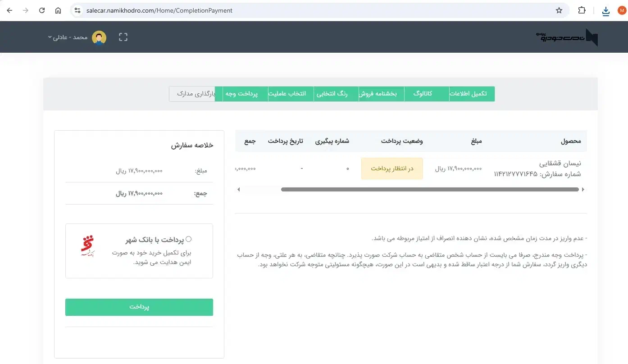
Task: Go to browser home icon
Action: point(58,10)
